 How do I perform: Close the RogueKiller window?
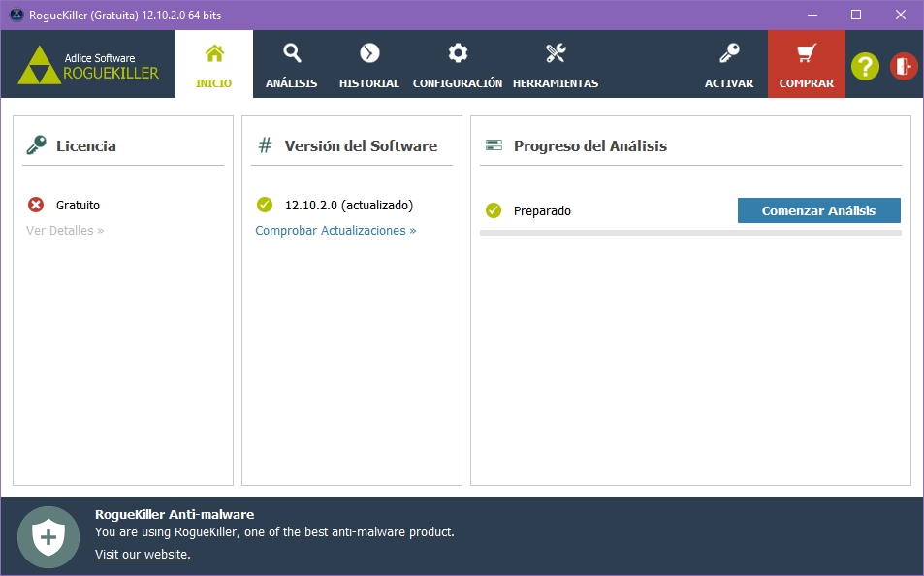tap(901, 15)
